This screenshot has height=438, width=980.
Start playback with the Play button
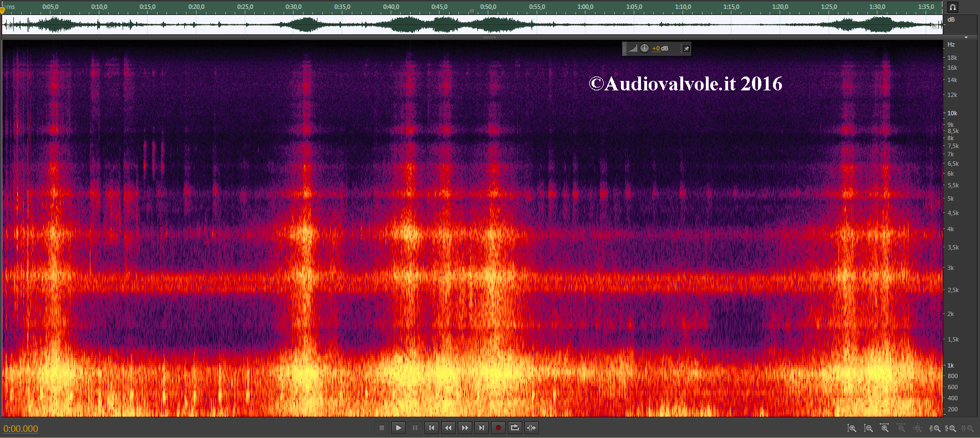(398, 427)
